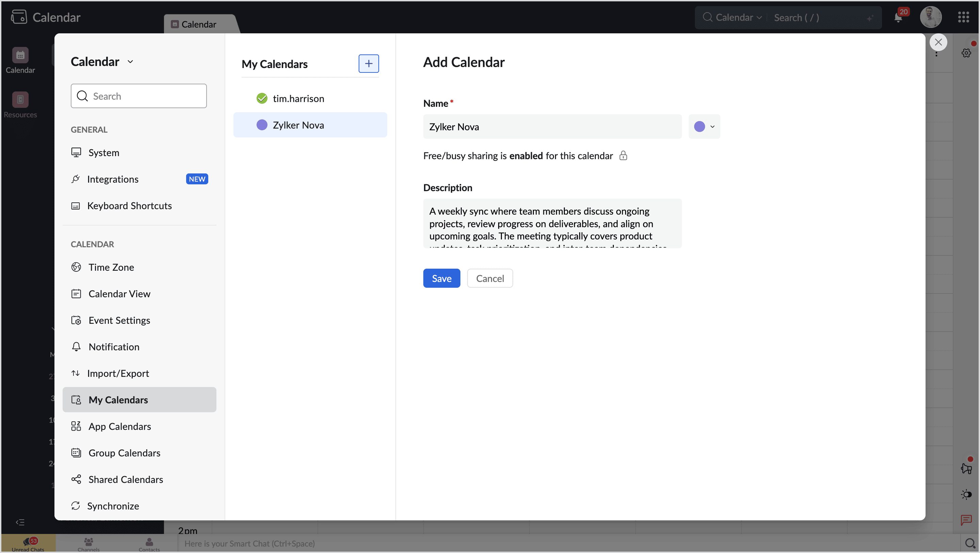Click the Save button
The image size is (980, 553).
point(441,278)
